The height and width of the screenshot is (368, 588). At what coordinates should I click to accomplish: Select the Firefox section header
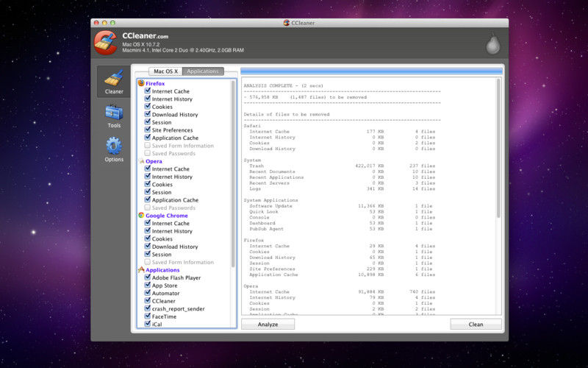tap(155, 84)
